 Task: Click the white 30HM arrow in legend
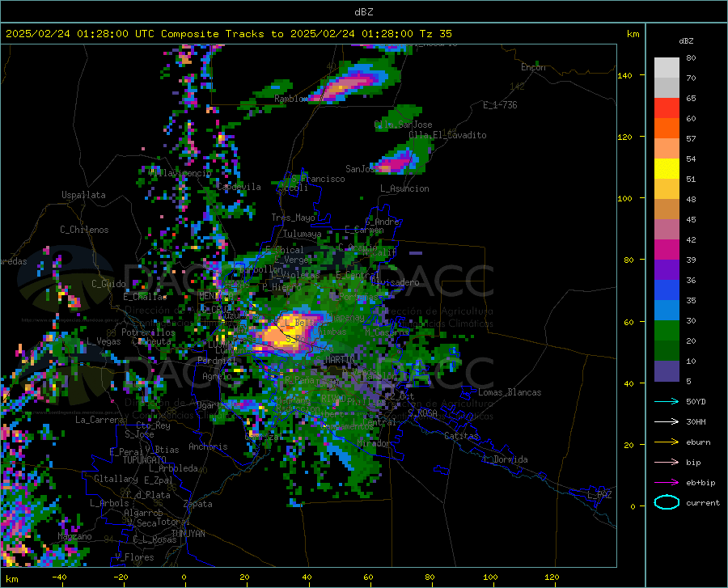(x=667, y=422)
